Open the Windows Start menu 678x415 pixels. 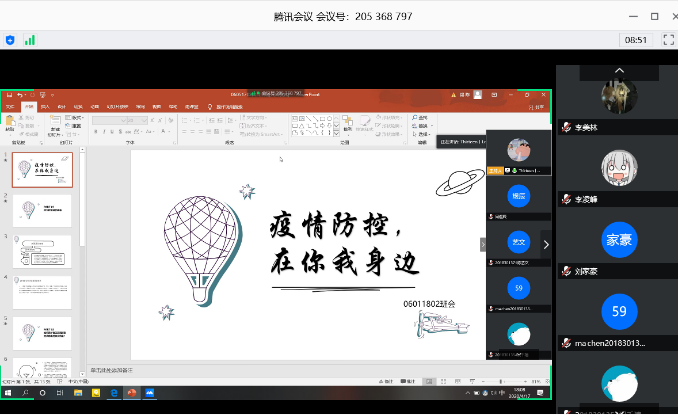tap(7, 394)
